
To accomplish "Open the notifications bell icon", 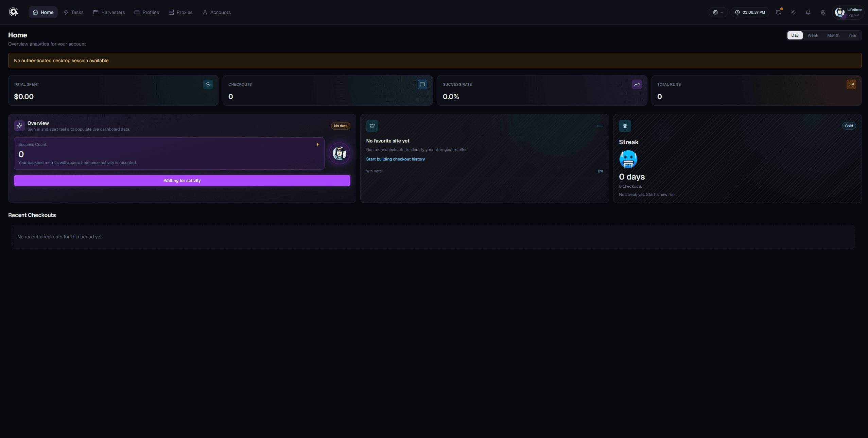I will (x=808, y=12).
